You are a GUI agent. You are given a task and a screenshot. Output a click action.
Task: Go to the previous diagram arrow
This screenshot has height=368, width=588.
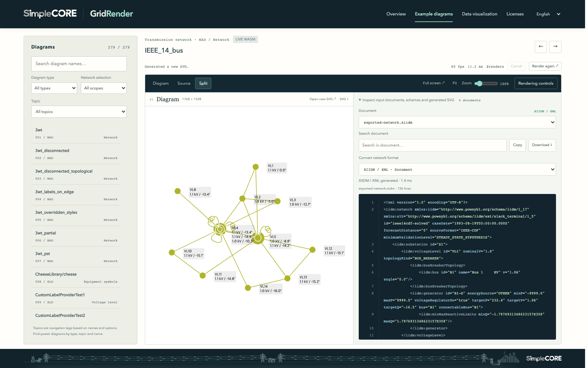tap(541, 47)
